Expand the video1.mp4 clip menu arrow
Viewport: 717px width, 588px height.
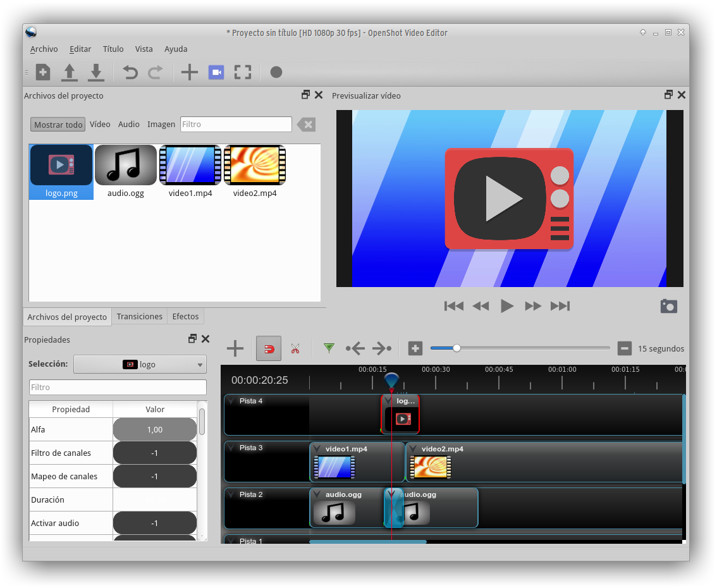pos(317,449)
